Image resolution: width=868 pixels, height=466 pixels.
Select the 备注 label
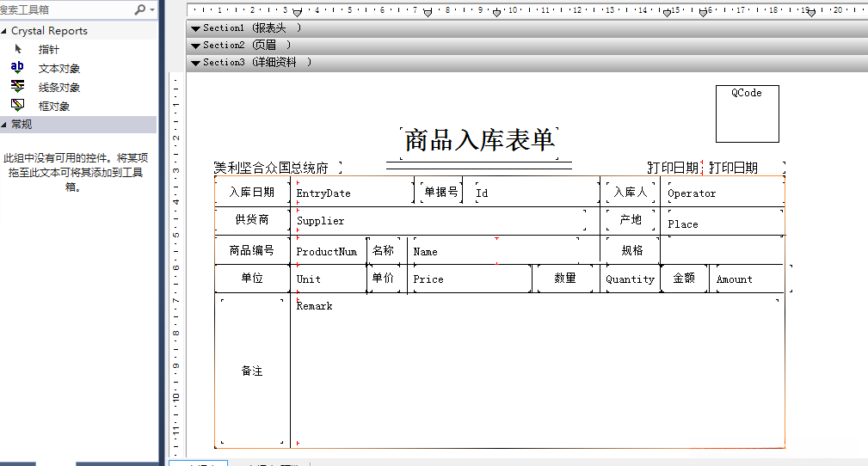click(x=252, y=371)
